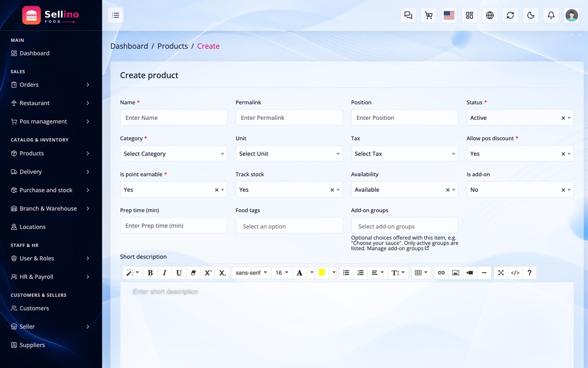Click the eraser remove-format icon
This screenshot has height=368, width=588.
[193, 273]
